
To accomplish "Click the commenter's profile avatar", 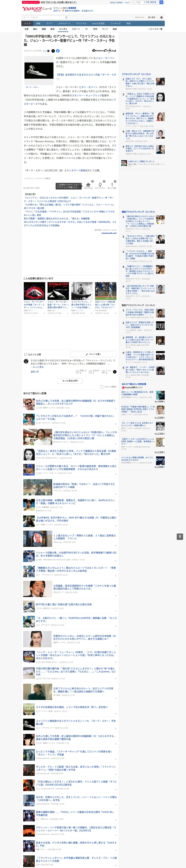I will (26, 361).
